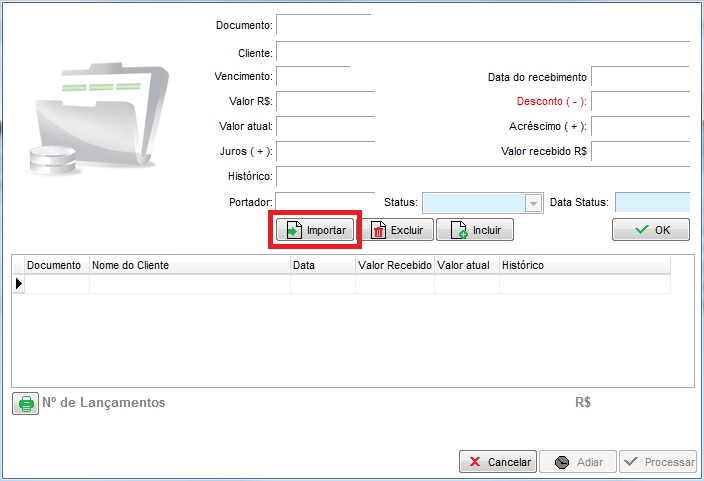Click the Desconto input field
The height and width of the screenshot is (481, 704).
[x=640, y=102]
